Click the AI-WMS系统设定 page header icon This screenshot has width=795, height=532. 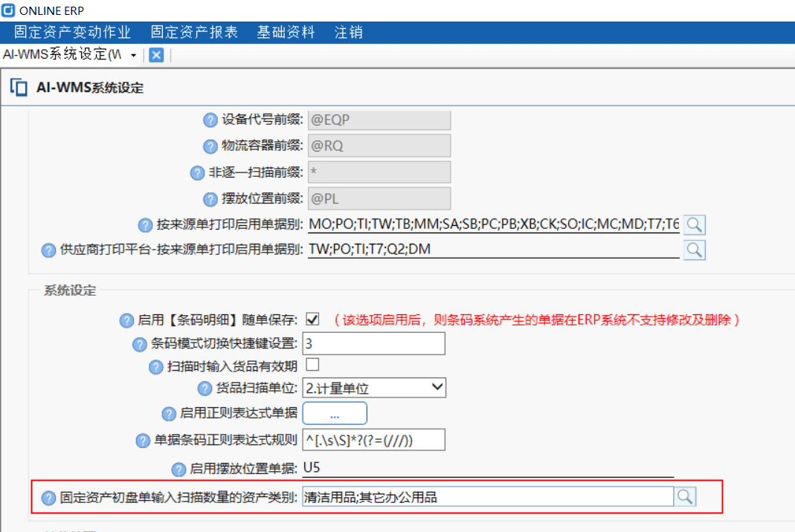click(19, 87)
